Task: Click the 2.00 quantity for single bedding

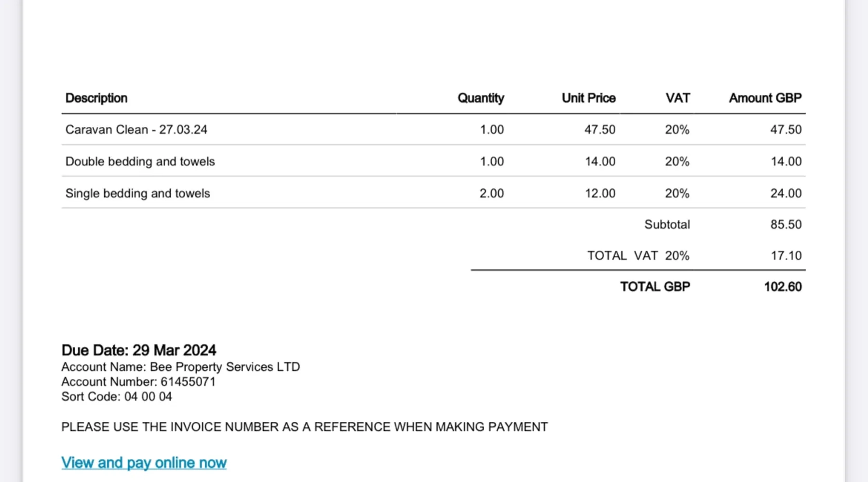Action: [491, 193]
